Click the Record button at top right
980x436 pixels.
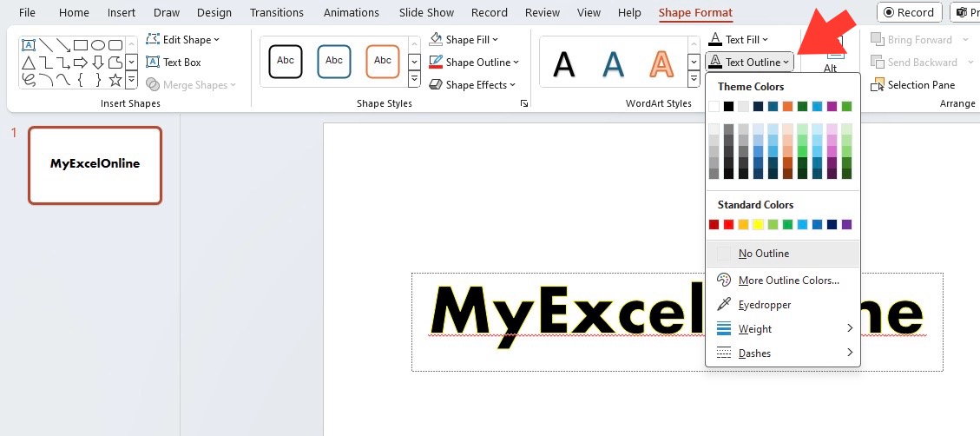(910, 12)
